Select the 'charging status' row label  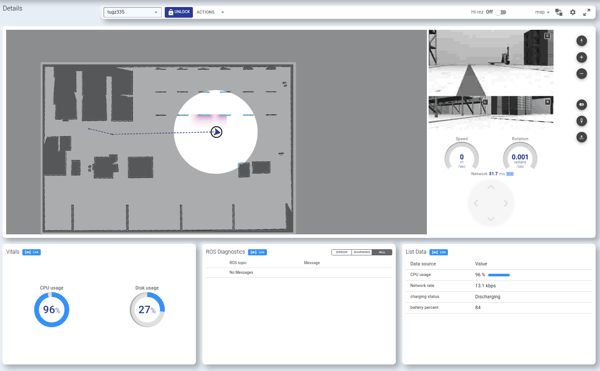click(424, 296)
